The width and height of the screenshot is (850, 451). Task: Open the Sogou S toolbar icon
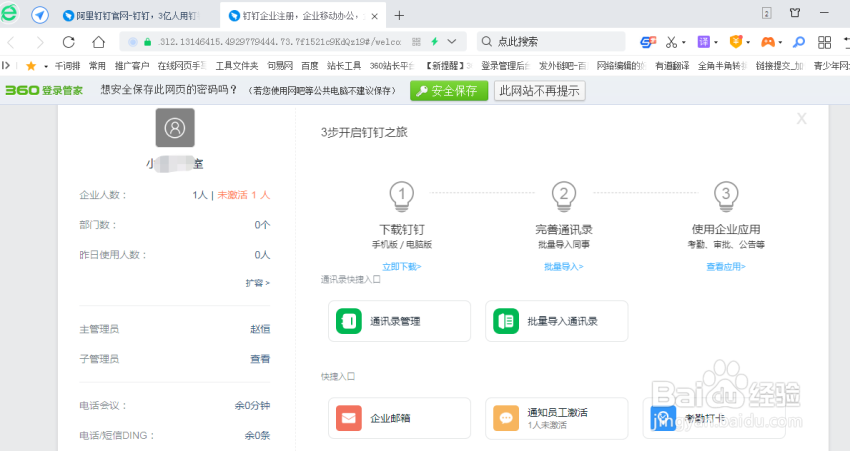648,42
